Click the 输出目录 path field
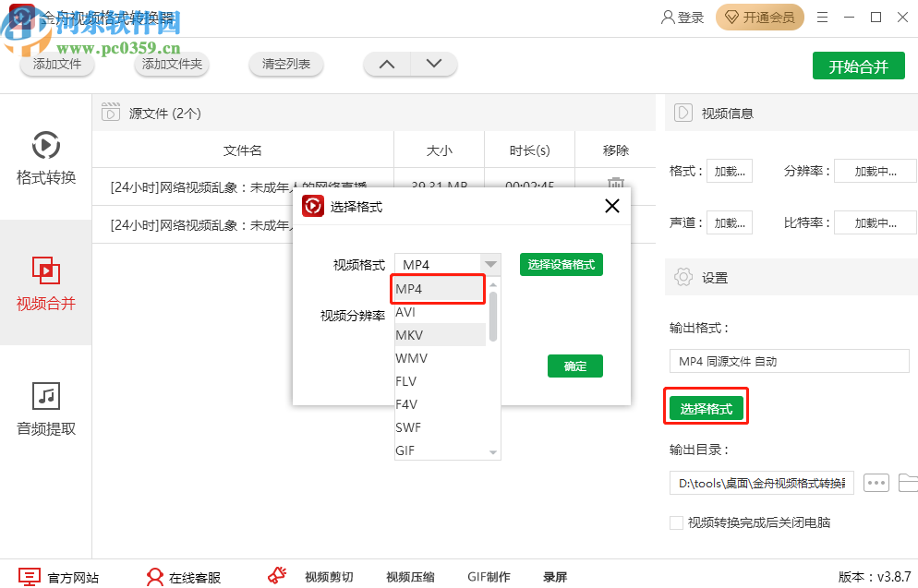 [x=762, y=484]
